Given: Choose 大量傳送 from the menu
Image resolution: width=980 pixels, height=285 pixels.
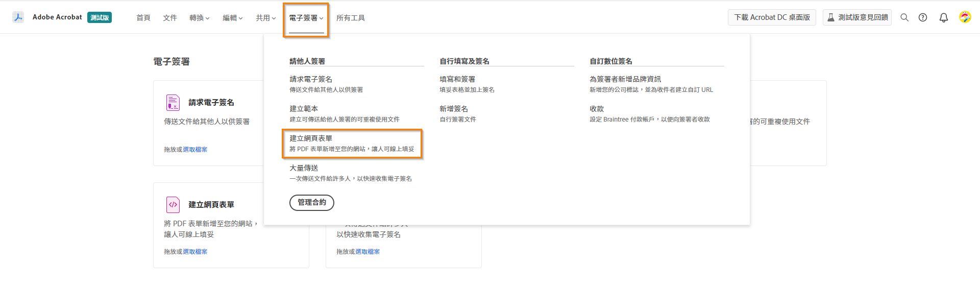Looking at the screenshot, I should pos(304,168).
